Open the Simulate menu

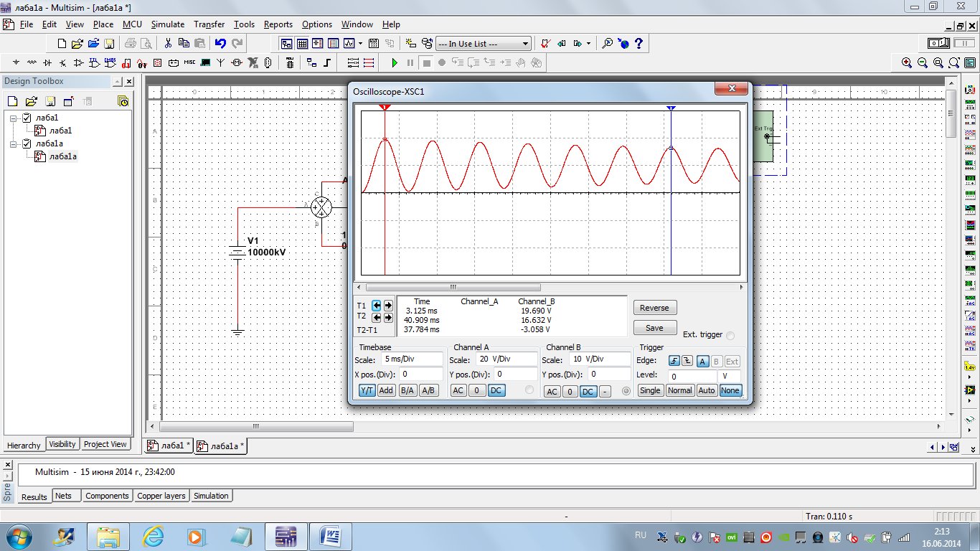[167, 24]
